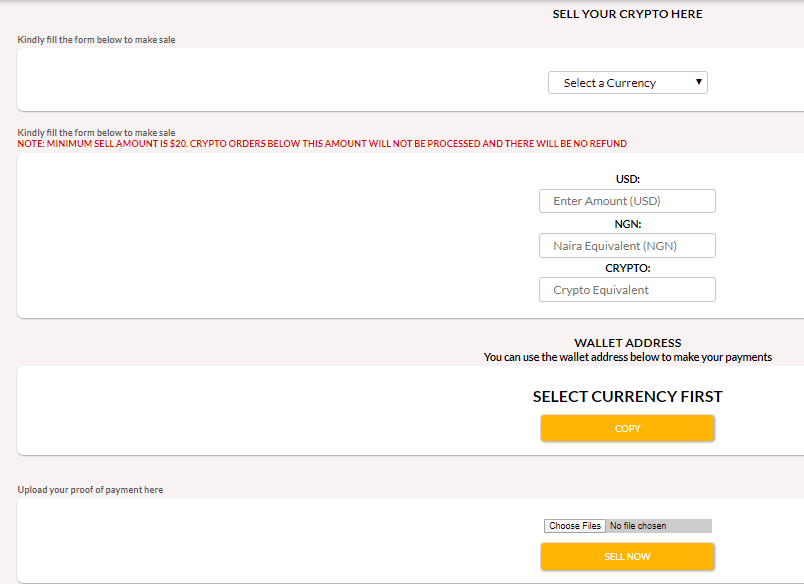The image size is (804, 584).
Task: Open the Select a Currency dropdown
Action: click(x=628, y=83)
